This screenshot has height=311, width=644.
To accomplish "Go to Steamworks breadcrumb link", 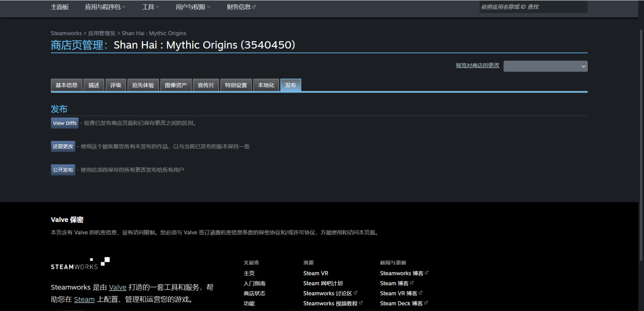I will point(66,33).
